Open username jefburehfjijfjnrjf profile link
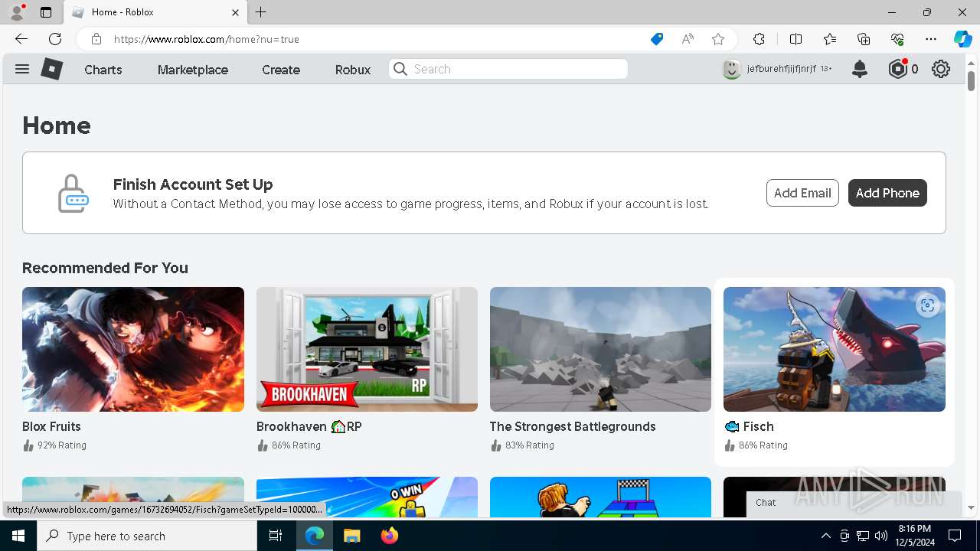Viewport: 980px width, 551px height. click(781, 69)
